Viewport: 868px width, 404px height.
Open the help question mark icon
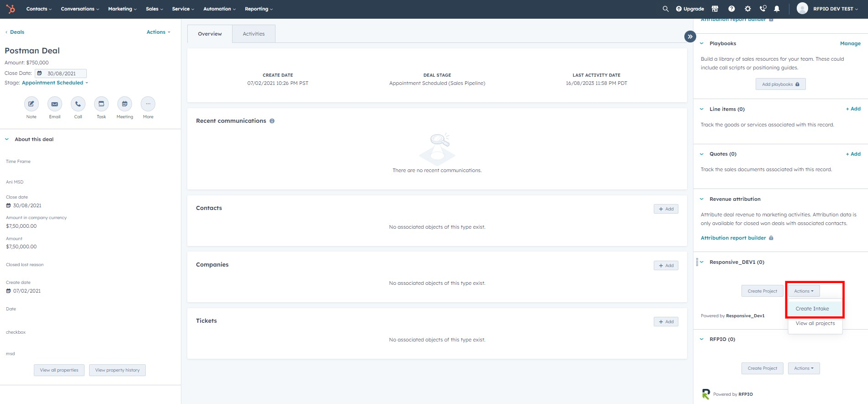tap(731, 9)
